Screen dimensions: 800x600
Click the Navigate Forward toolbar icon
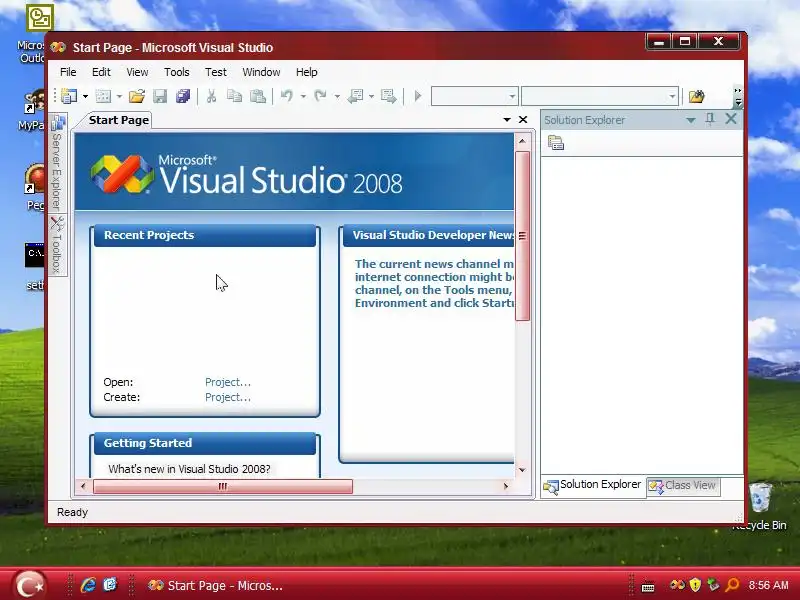coord(389,96)
